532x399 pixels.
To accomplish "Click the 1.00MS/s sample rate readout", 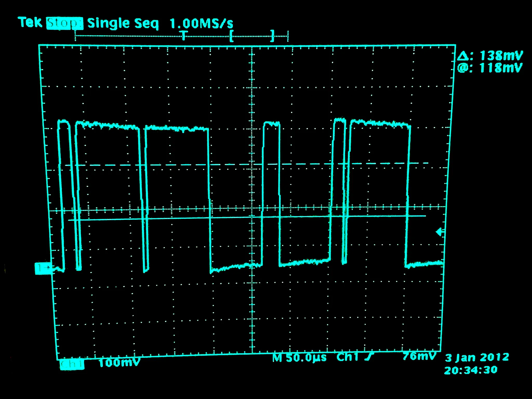I will pos(202,24).
